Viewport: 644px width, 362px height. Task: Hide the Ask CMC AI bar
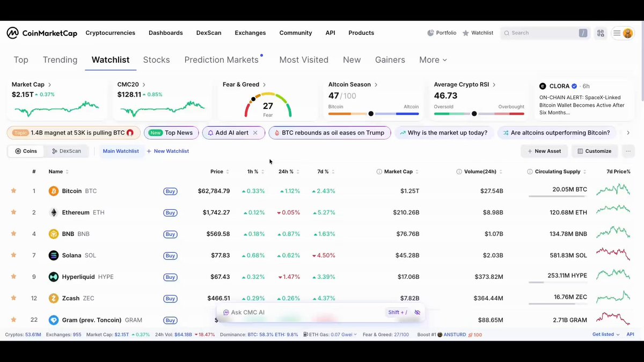417,313
